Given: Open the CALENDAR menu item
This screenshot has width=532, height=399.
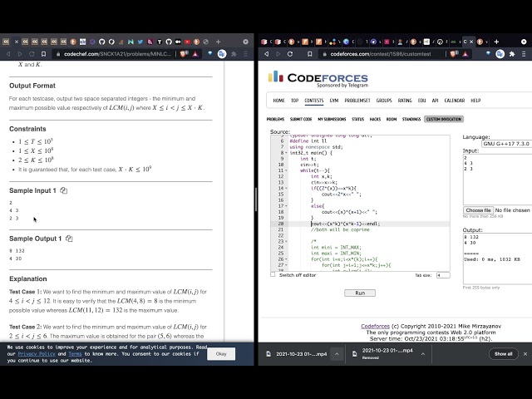Looking at the screenshot, I should coord(455,101).
